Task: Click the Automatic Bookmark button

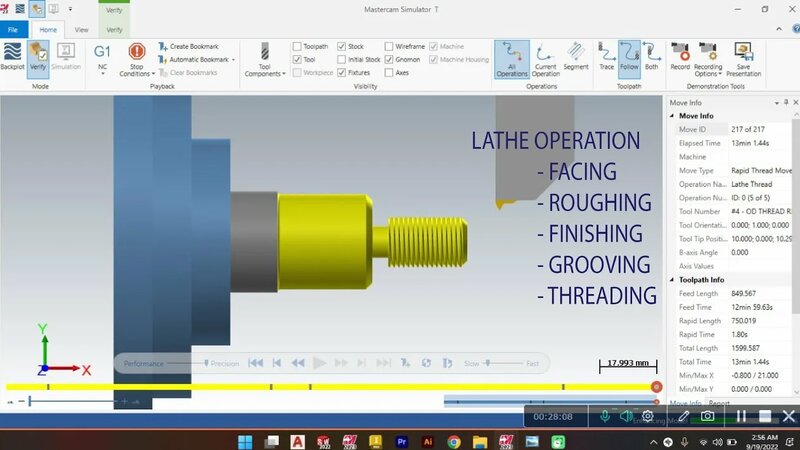Action: pyautogui.click(x=193, y=60)
